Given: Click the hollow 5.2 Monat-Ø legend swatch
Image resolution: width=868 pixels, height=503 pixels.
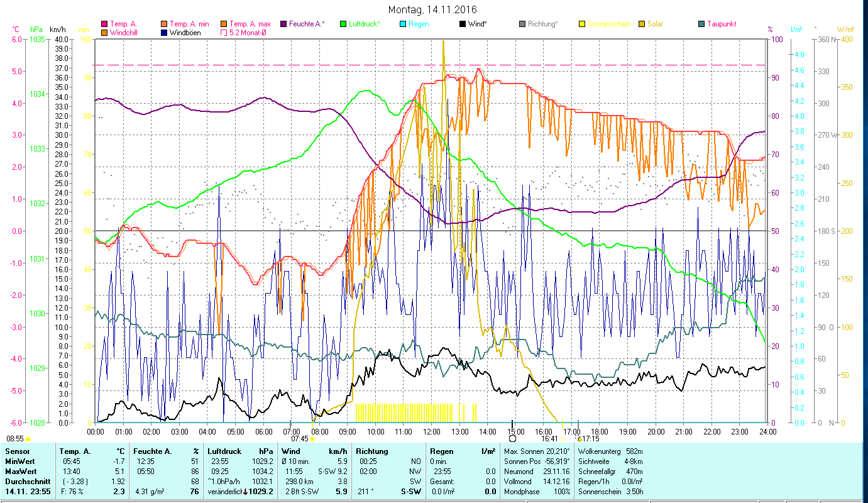Looking at the screenshot, I should (x=223, y=32).
